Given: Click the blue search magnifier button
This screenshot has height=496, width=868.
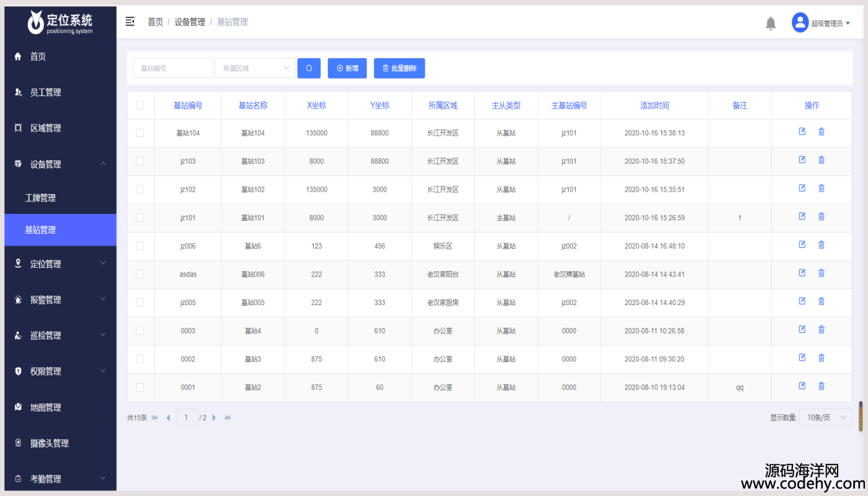Looking at the screenshot, I should coord(309,68).
